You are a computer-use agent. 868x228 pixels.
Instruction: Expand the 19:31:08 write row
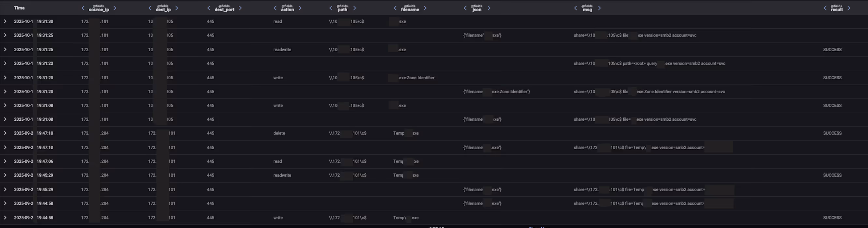point(5,106)
